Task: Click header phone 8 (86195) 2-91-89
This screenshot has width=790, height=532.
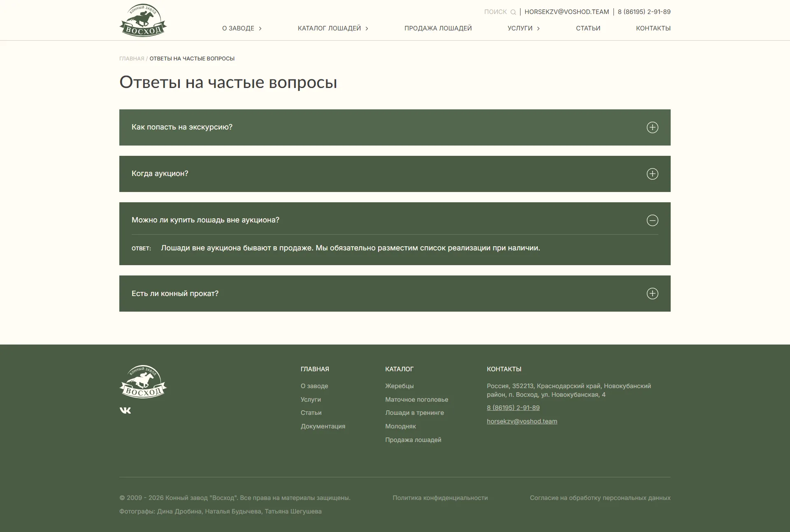Action: click(x=644, y=12)
